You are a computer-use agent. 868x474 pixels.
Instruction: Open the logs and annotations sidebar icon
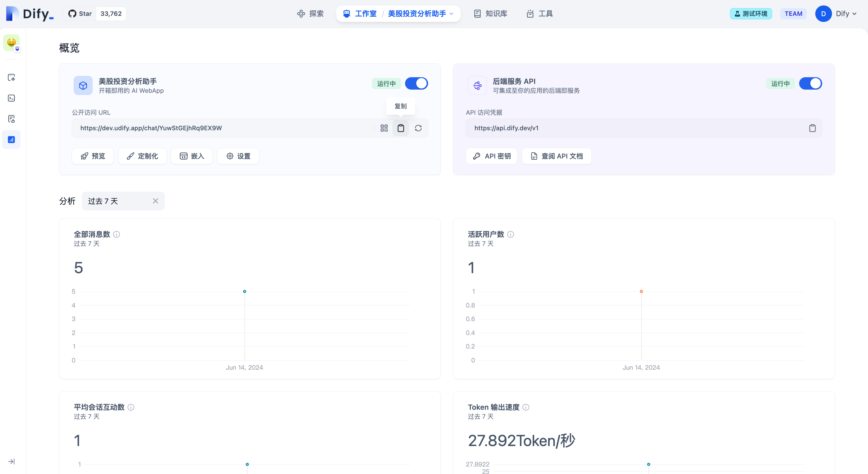[12, 119]
